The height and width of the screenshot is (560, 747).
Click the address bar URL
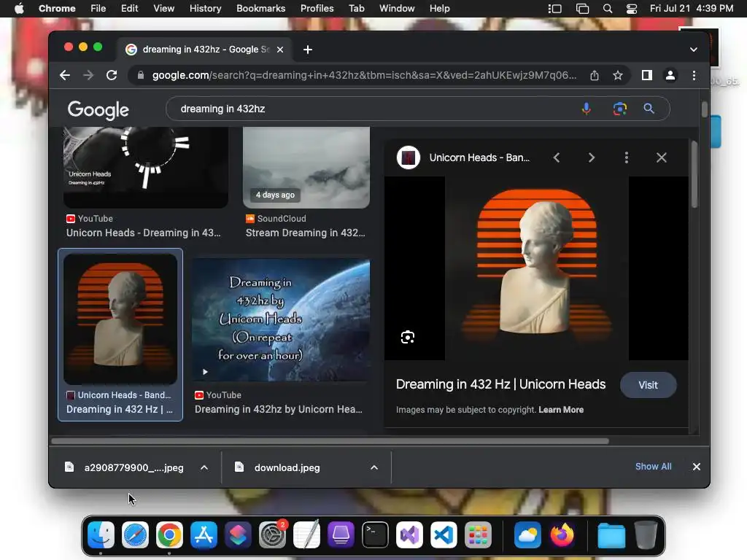[364, 75]
